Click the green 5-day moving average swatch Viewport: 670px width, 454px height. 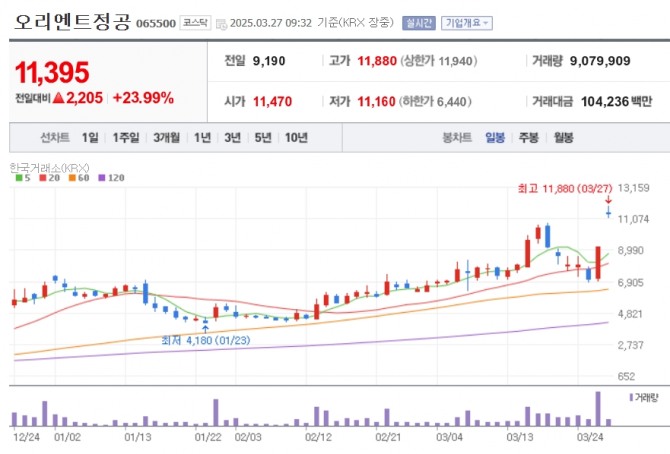point(19,178)
